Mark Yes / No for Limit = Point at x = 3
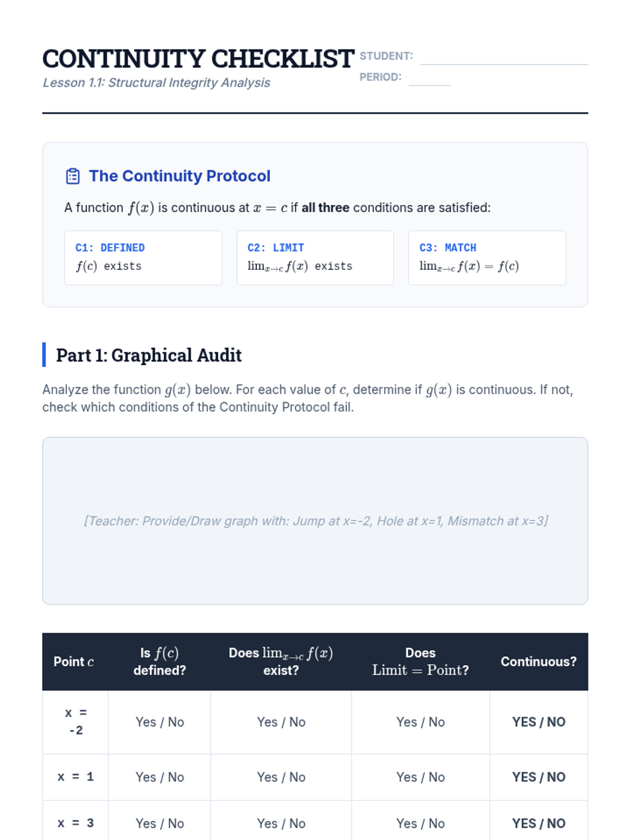630x840 pixels. (x=421, y=823)
